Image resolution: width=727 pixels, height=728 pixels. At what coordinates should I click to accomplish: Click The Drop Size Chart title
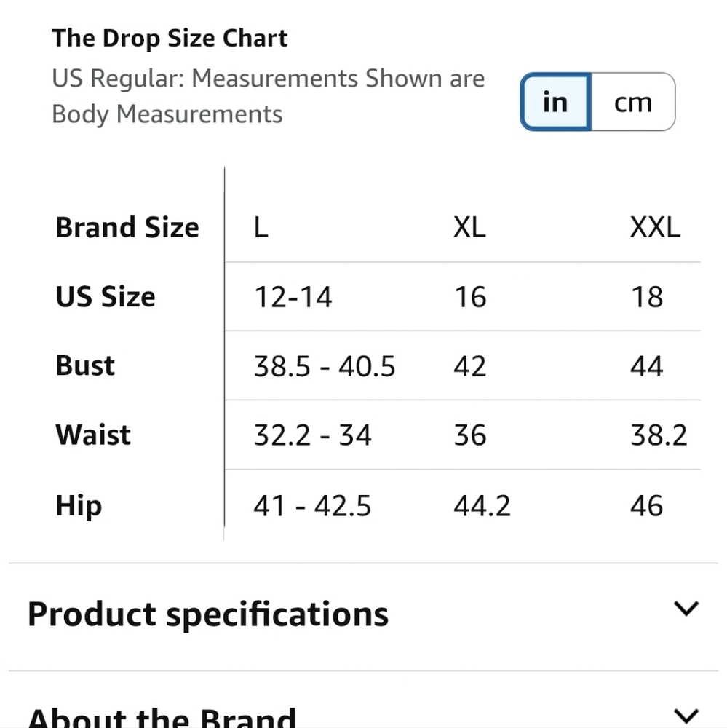(170, 39)
